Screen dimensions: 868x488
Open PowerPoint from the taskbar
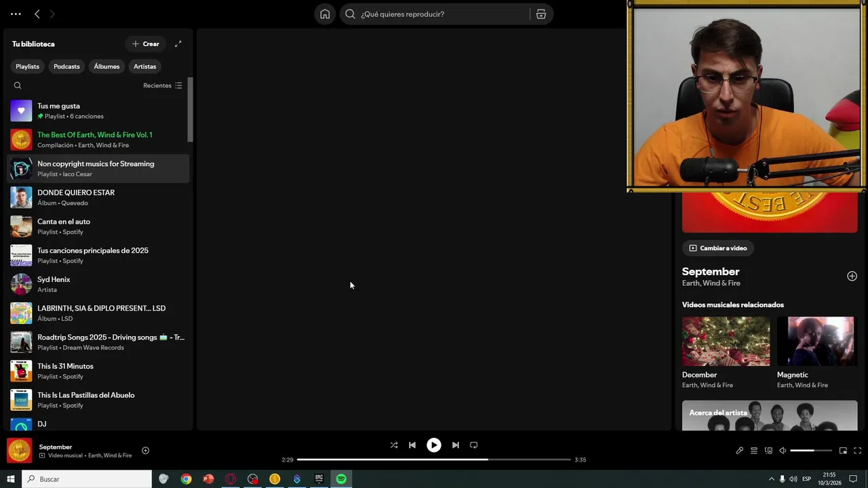click(208, 479)
